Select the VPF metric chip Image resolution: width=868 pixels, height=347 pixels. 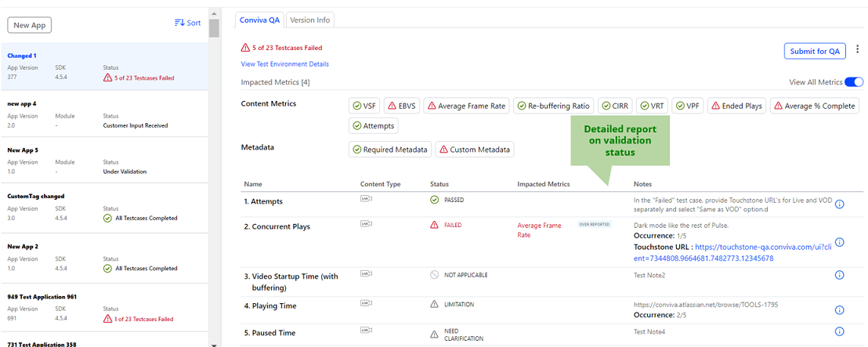pyautogui.click(x=688, y=106)
